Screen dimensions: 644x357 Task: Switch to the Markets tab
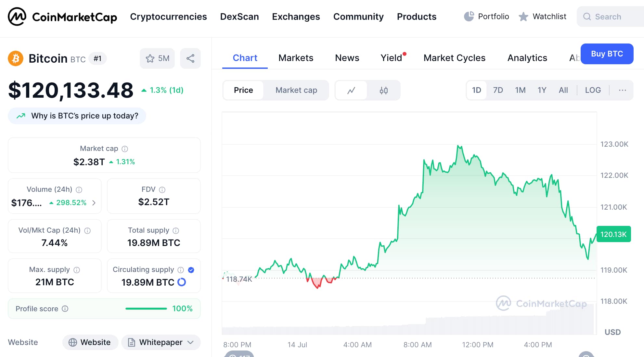(296, 58)
